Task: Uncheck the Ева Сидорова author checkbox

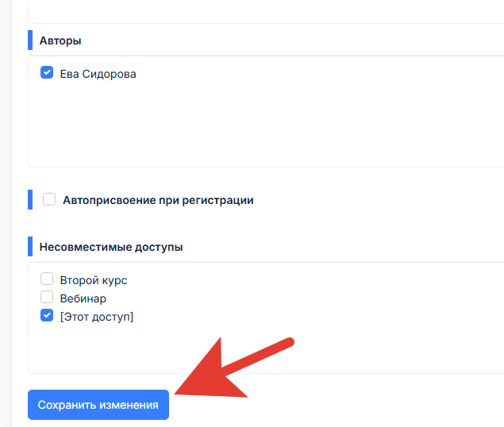Action: 47,74
